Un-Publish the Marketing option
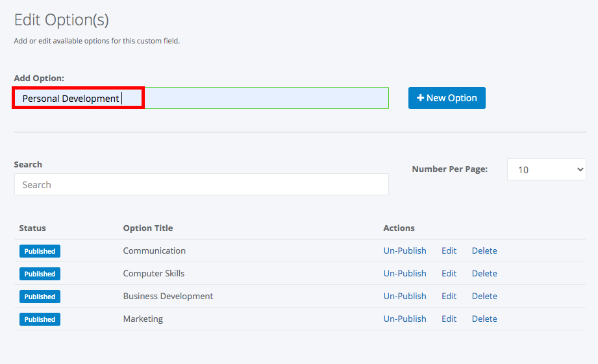Image resolution: width=598 pixels, height=364 pixels. pos(405,319)
